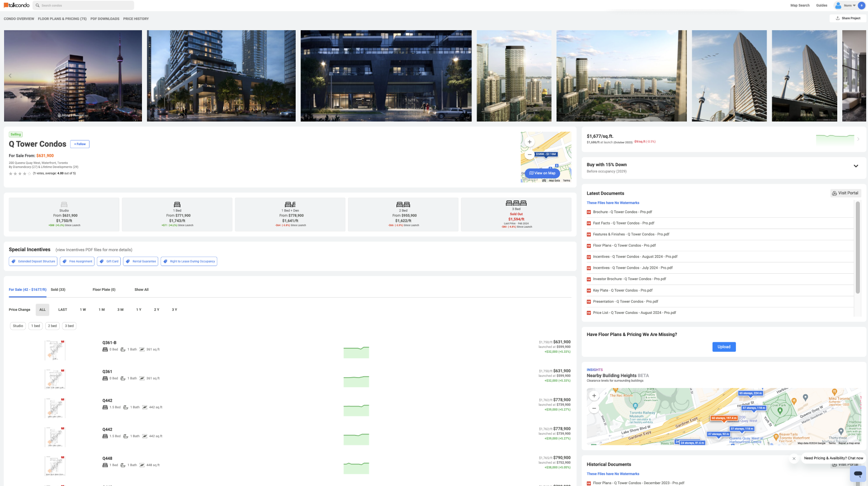The image size is (868, 486).
Task: Toggle the Studio bedroom filter
Action: (18, 326)
